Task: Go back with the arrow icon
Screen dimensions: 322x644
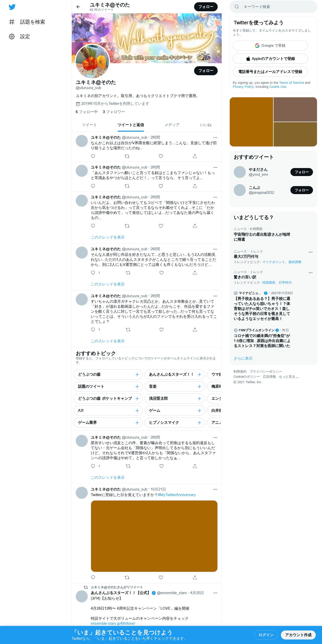Action: [x=78, y=7]
